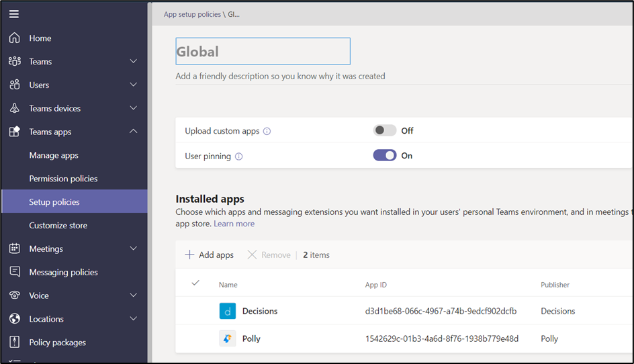Click the Users people icon
634x364 pixels.
pyautogui.click(x=15, y=85)
